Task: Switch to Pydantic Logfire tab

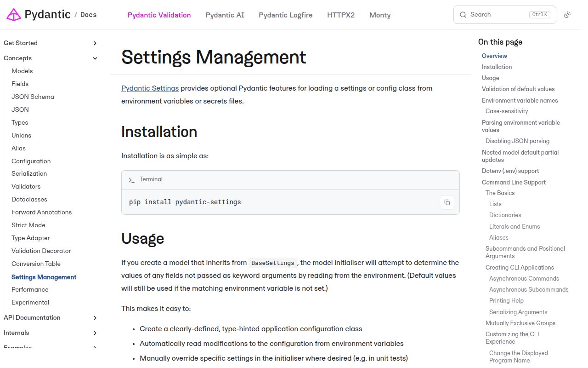Action: coord(285,15)
